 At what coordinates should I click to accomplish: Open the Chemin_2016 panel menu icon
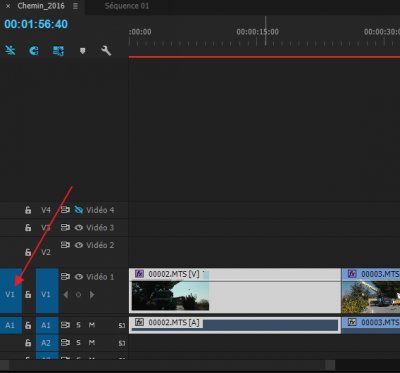pyautogui.click(x=76, y=6)
